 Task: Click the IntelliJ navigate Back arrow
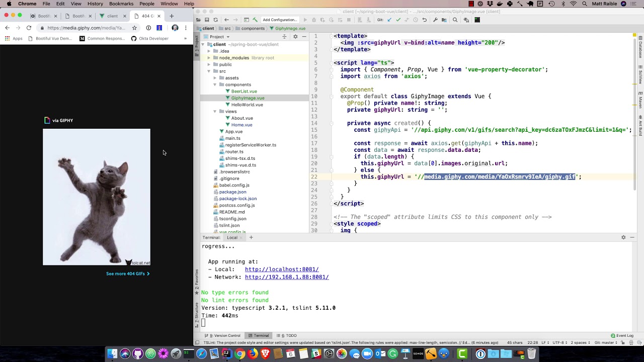pos(226,20)
